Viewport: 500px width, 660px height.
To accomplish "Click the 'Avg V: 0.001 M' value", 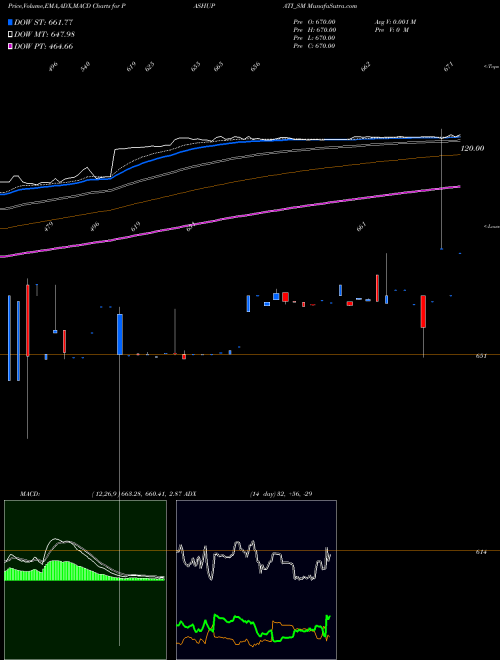I will 395,22.
